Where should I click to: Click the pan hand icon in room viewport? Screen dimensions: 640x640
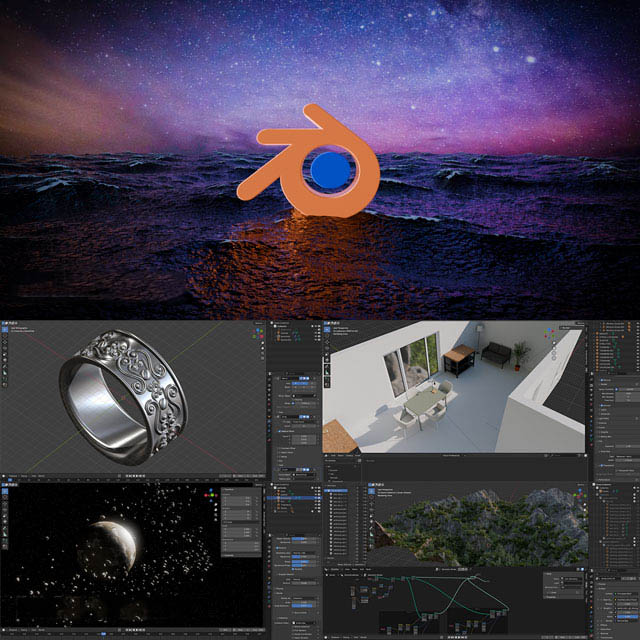click(x=554, y=348)
